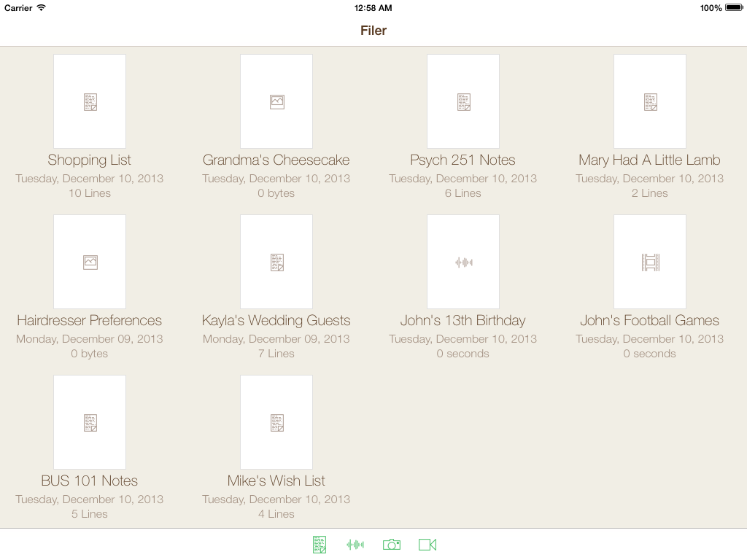Screen dimensions: 747x560
Task: Tap the 5 Lines label under BUS 101
Action: pos(90,514)
